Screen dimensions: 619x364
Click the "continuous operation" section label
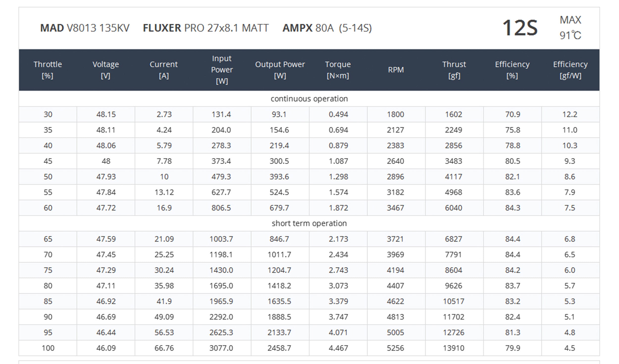pyautogui.click(x=309, y=99)
